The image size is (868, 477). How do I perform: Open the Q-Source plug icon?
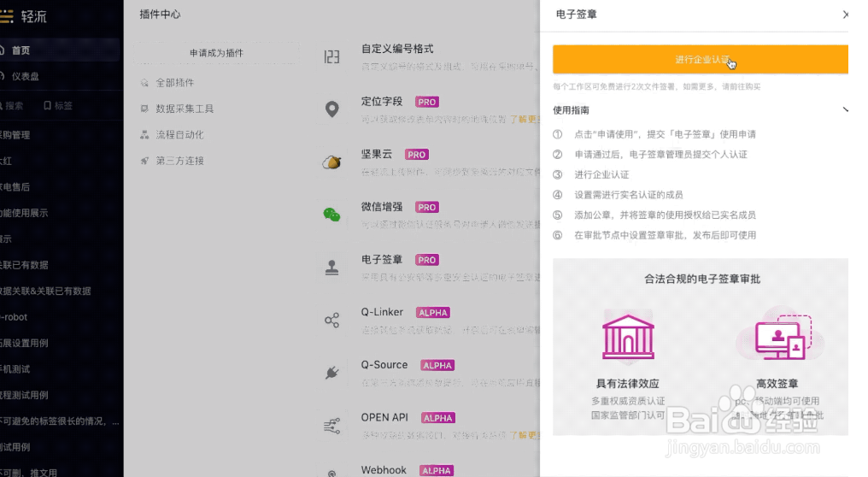pyautogui.click(x=331, y=373)
